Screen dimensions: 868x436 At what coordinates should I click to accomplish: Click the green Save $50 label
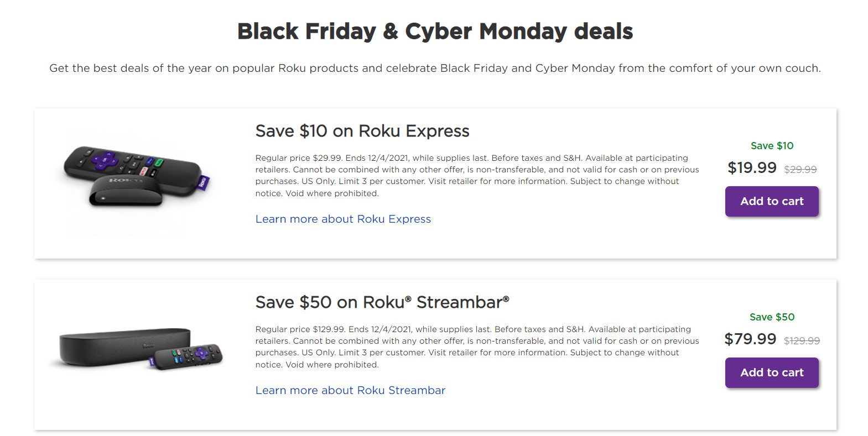coord(772,317)
